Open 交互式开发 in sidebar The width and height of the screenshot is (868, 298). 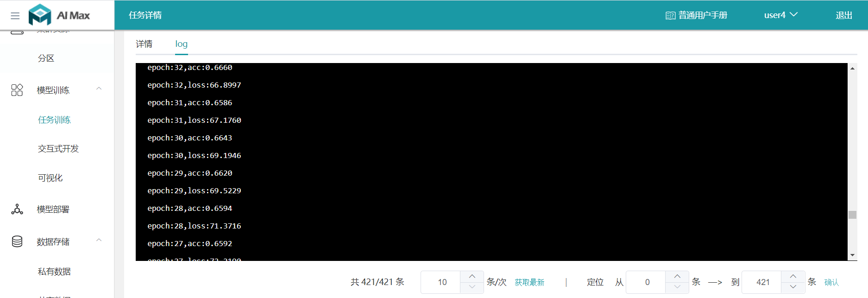click(58, 148)
